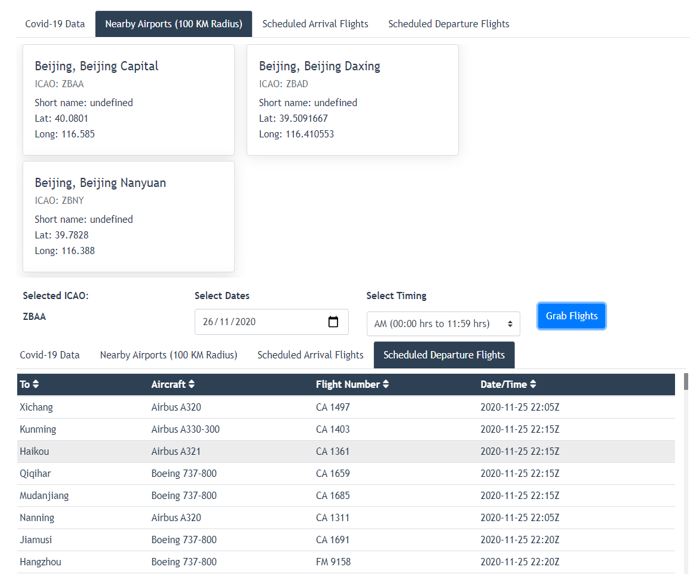Open upper Scheduled Arrival Flights tab

[315, 24]
